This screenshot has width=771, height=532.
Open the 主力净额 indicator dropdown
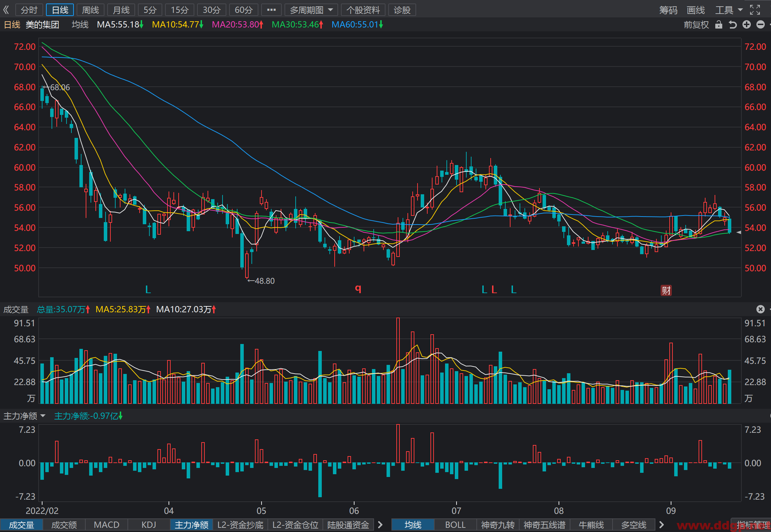click(24, 416)
